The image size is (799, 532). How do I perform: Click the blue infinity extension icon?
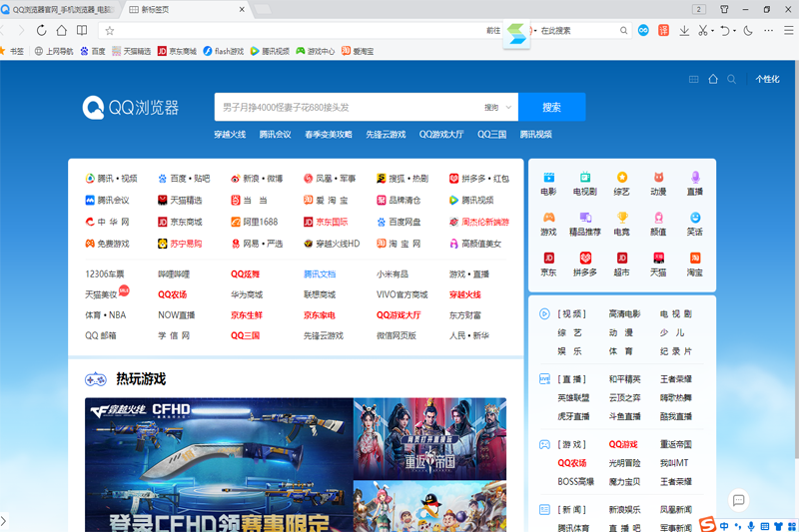[x=643, y=31]
